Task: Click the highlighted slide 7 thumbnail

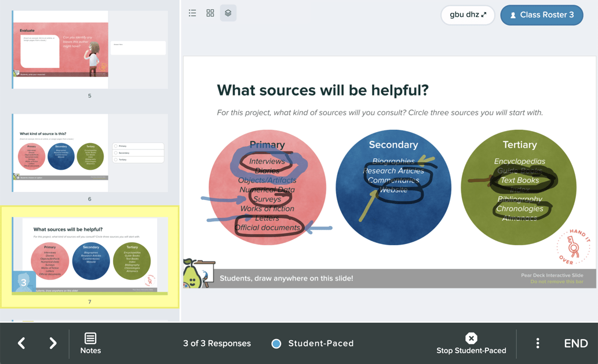Action: (x=90, y=255)
